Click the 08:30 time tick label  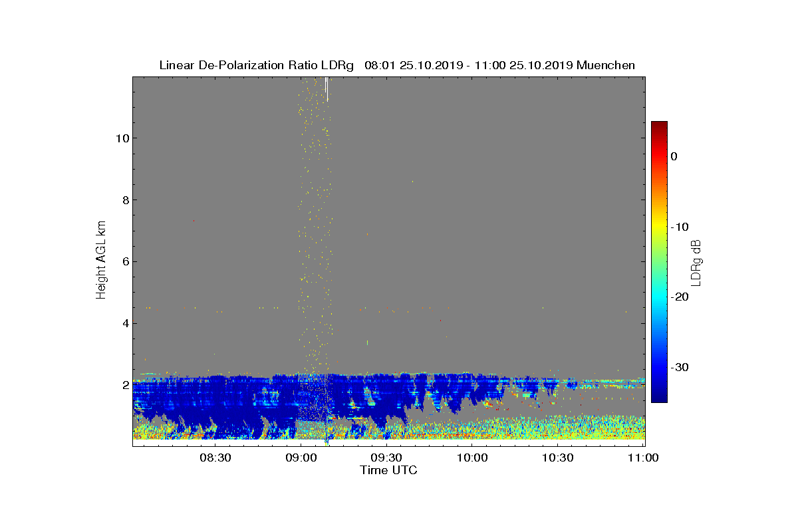pos(215,458)
